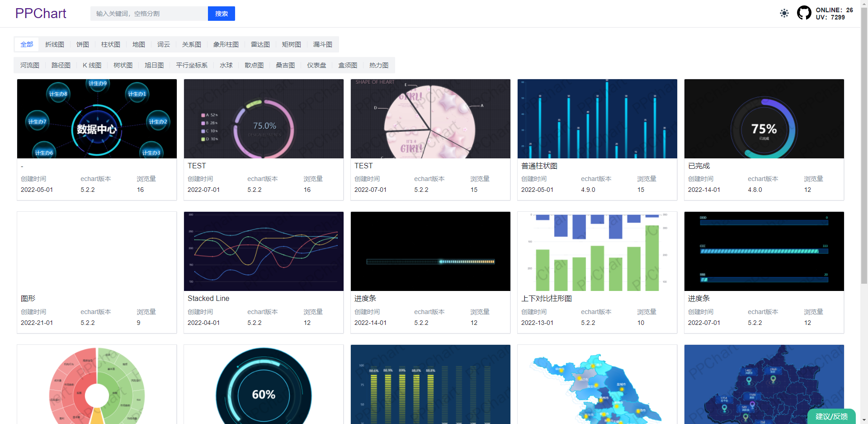Switch to the 饼图 pie chart category

82,44
